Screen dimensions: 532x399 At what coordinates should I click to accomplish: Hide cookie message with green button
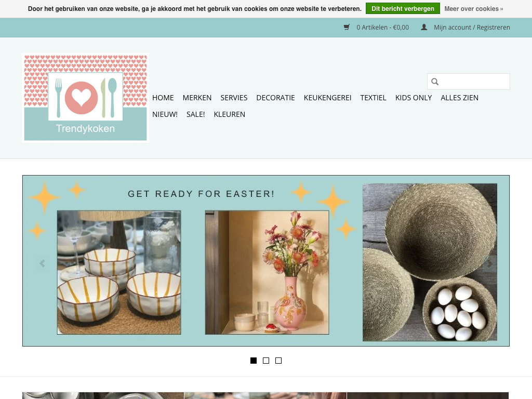pos(403,9)
